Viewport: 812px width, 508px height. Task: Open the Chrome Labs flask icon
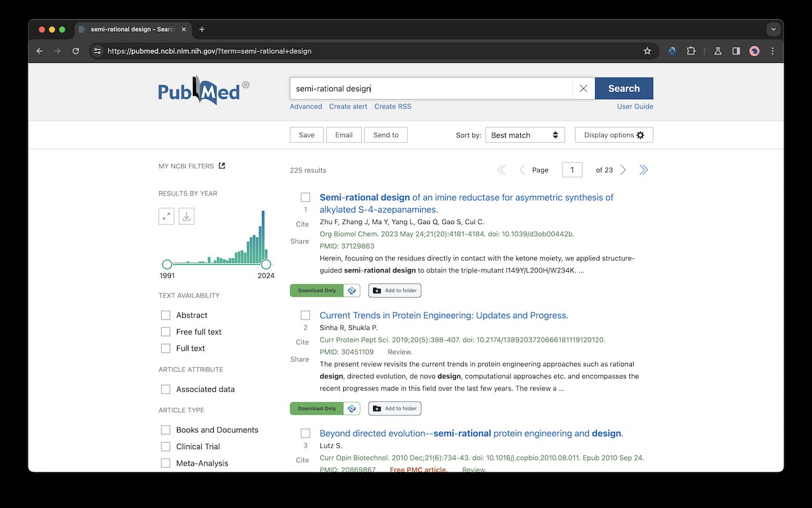717,51
